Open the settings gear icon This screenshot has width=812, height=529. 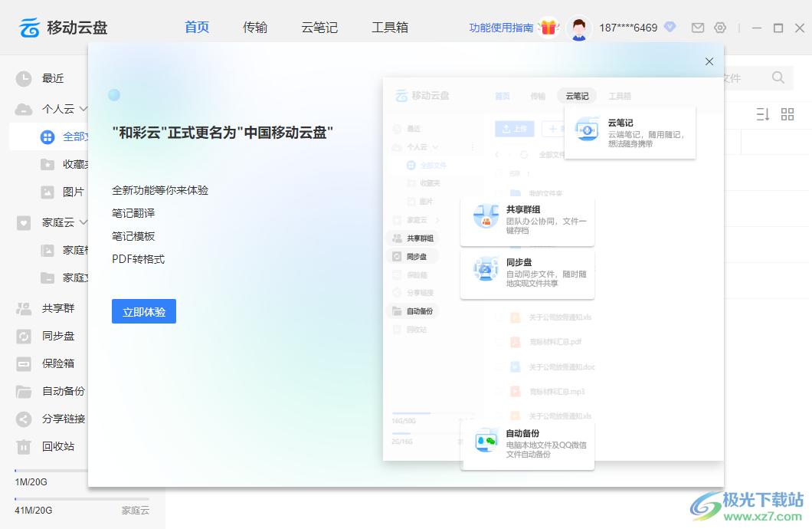[x=720, y=28]
